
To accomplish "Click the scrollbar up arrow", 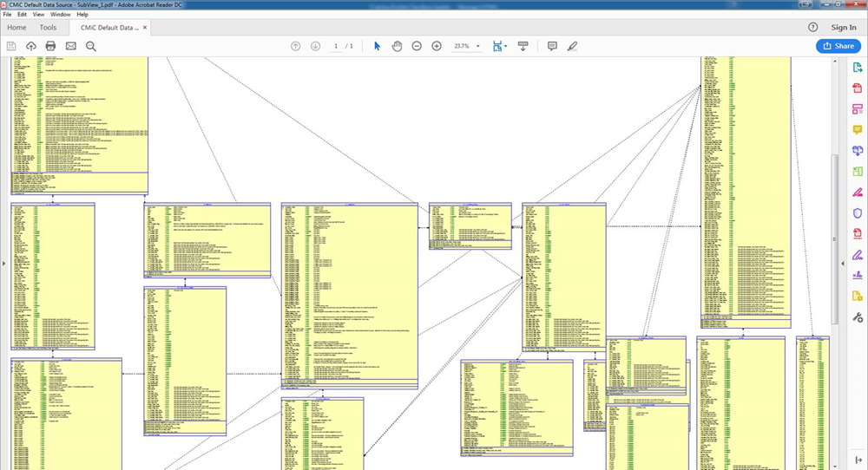I will click(x=835, y=61).
